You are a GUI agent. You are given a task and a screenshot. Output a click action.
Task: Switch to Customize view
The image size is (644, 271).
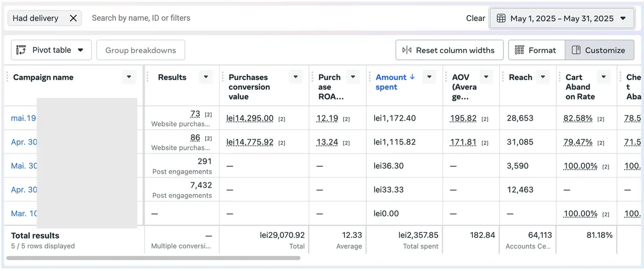click(x=599, y=50)
